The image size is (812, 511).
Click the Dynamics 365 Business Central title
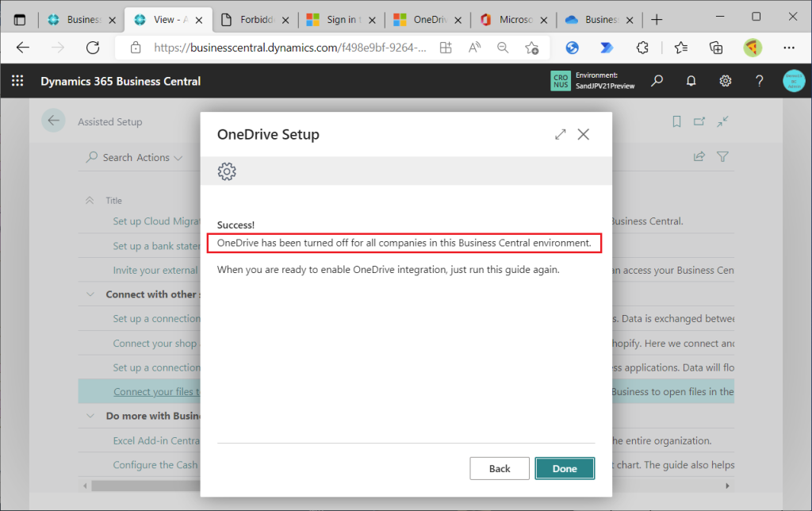click(121, 82)
